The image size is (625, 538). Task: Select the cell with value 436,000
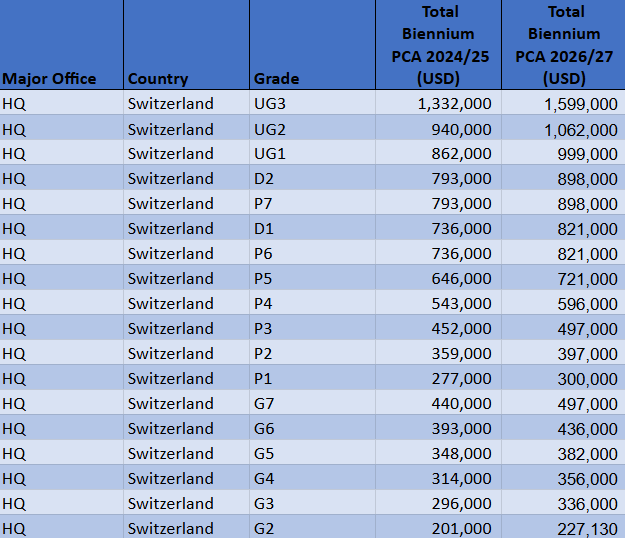(587, 429)
